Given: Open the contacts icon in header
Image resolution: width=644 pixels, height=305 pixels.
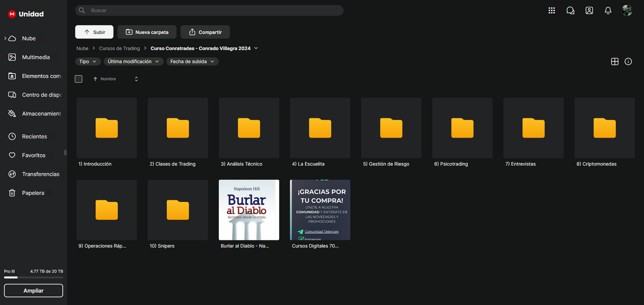Looking at the screenshot, I should [589, 11].
